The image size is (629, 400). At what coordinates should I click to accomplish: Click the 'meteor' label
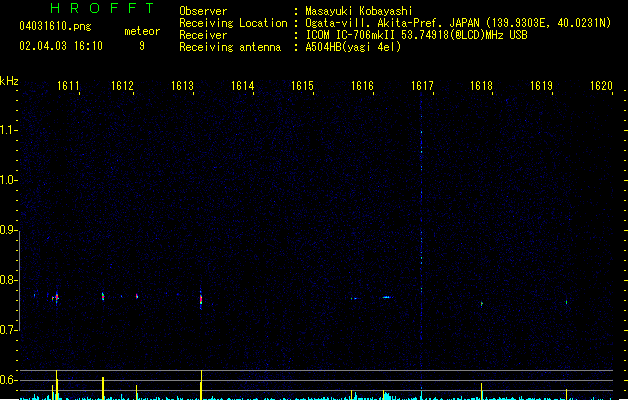click(142, 31)
